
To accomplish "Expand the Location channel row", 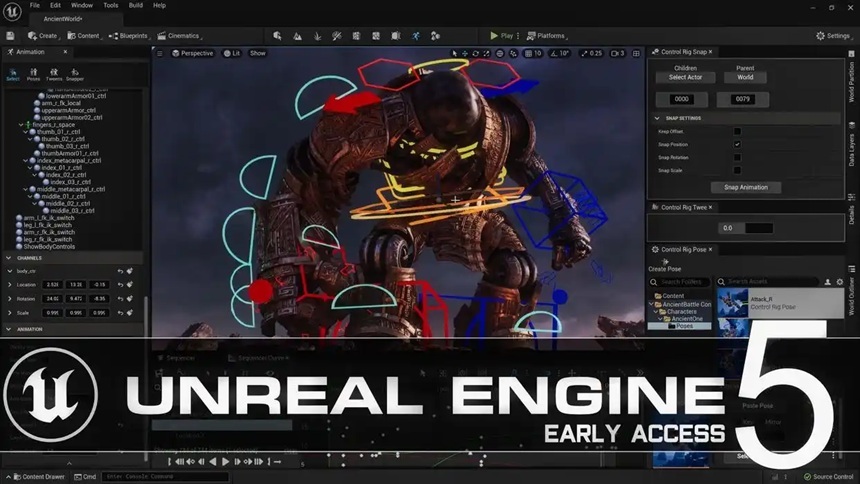I will click(9, 285).
